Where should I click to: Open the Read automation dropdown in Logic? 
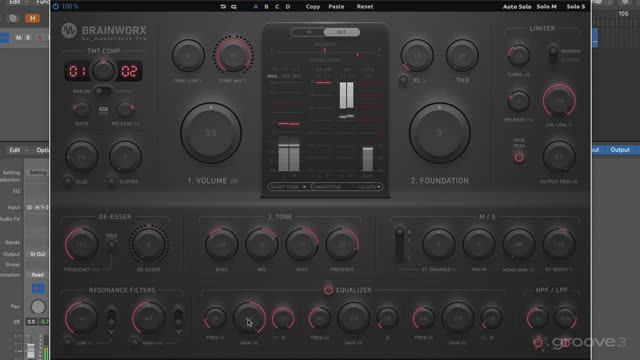tap(38, 275)
